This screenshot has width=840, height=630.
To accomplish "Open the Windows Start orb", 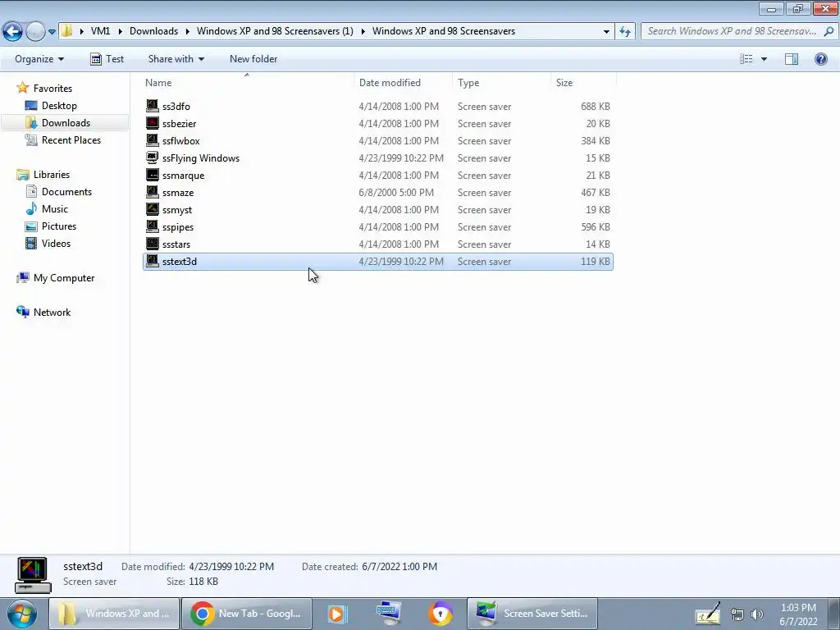I will 22,614.
